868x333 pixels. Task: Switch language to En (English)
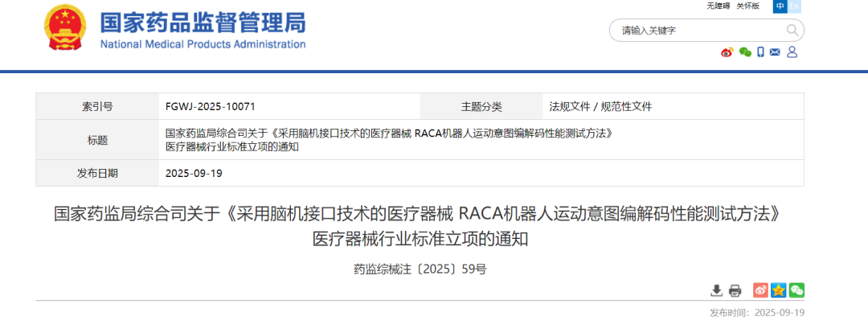click(x=794, y=6)
